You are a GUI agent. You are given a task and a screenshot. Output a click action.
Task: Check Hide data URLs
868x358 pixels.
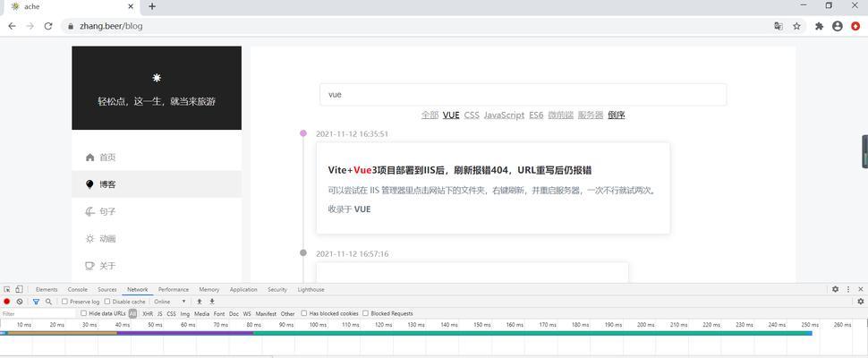coord(83,313)
